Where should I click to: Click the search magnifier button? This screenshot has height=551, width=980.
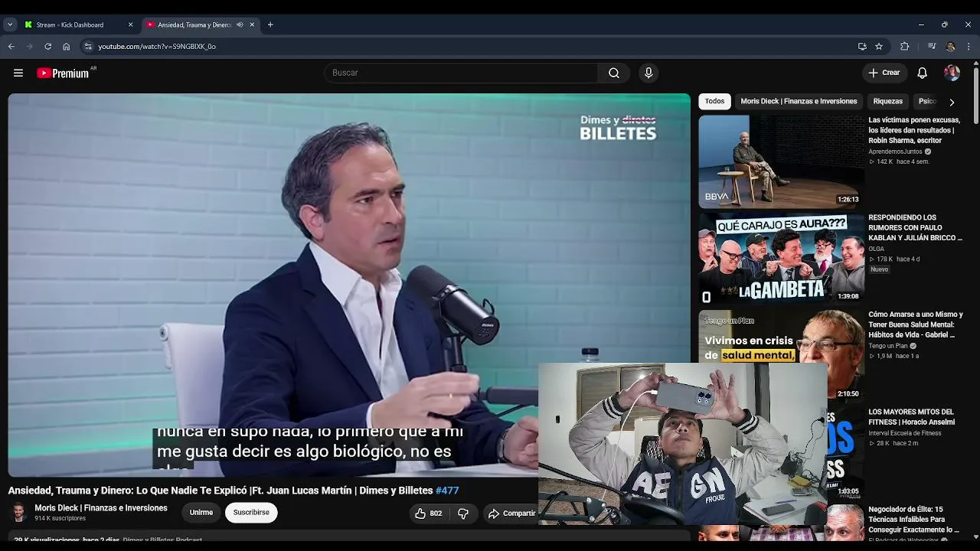(x=614, y=73)
